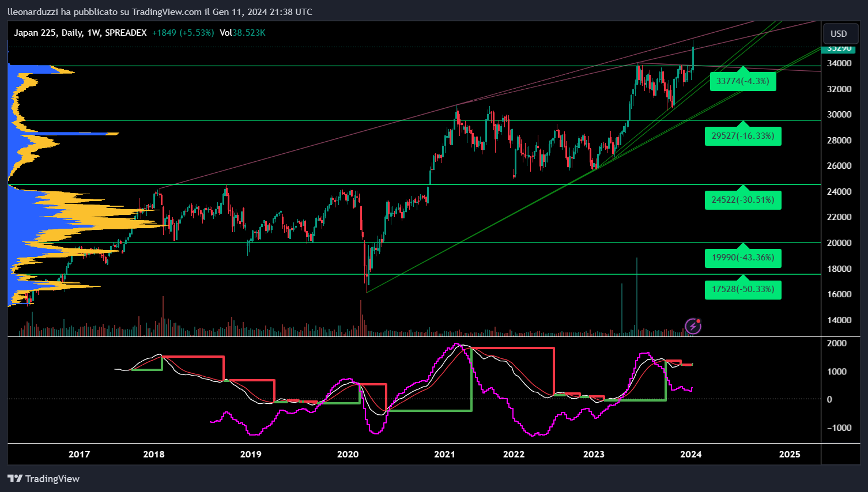
Task: Click the +1849 (+5.53%) change value
Action: click(x=183, y=33)
